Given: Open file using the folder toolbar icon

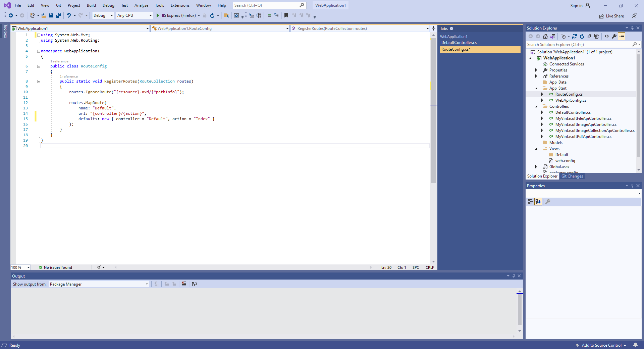Looking at the screenshot, I should pyautogui.click(x=44, y=15).
